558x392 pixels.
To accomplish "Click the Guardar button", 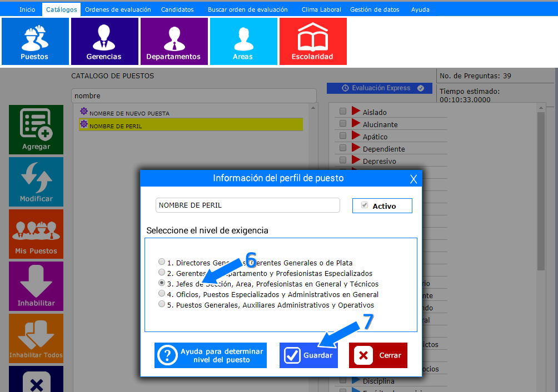I will point(308,355).
